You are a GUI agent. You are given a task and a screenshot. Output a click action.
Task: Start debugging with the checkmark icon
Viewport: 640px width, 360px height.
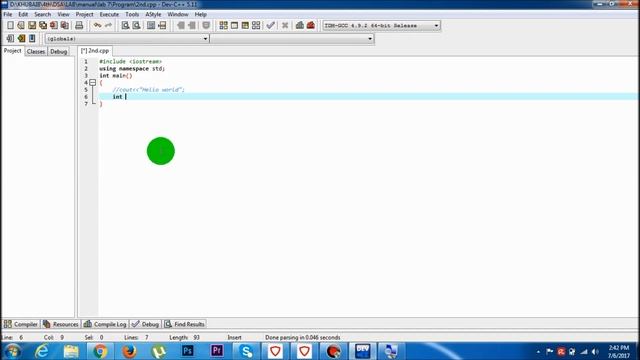point(270,25)
